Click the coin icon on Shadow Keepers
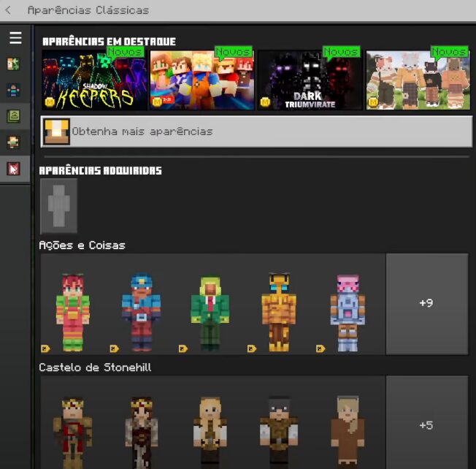 50,102
